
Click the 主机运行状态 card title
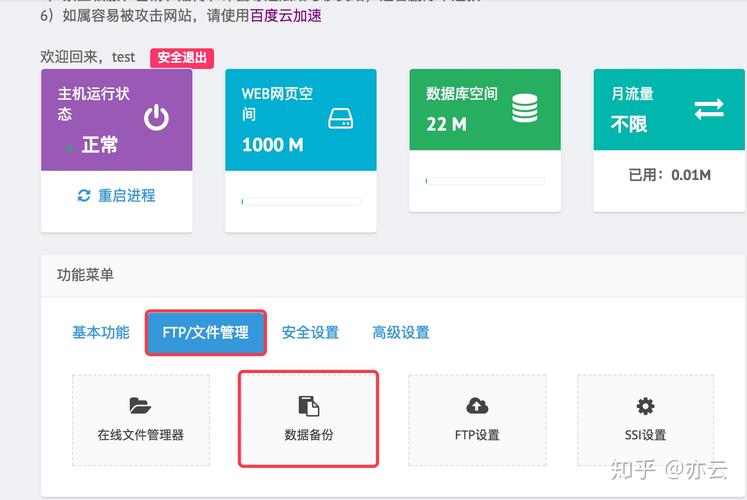pyautogui.click(x=93, y=103)
